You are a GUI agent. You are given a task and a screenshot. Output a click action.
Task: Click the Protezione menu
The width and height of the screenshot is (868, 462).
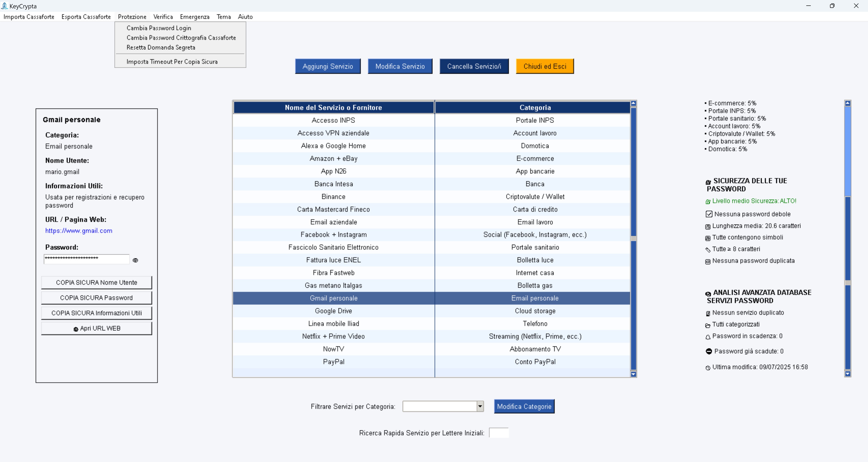(x=132, y=17)
